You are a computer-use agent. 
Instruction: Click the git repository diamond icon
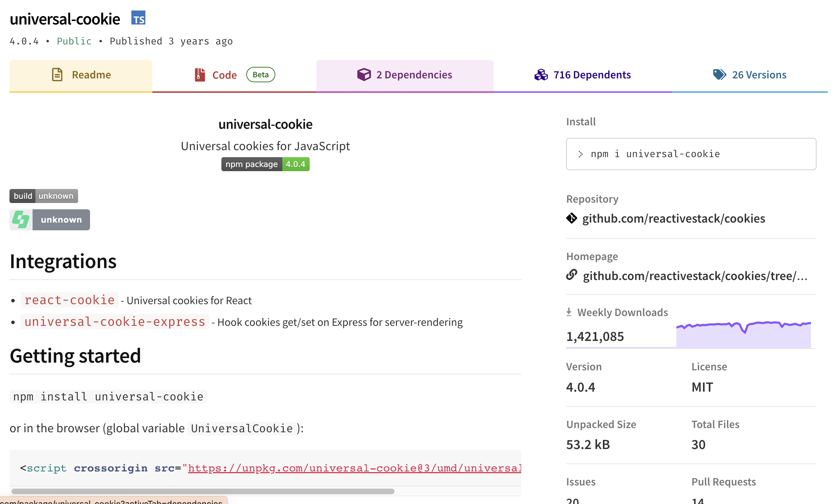572,218
